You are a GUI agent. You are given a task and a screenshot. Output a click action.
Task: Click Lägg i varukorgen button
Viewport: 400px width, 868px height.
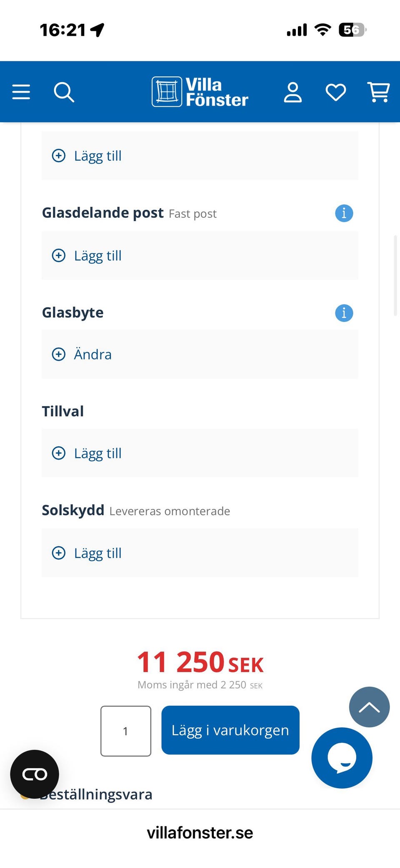tap(230, 730)
